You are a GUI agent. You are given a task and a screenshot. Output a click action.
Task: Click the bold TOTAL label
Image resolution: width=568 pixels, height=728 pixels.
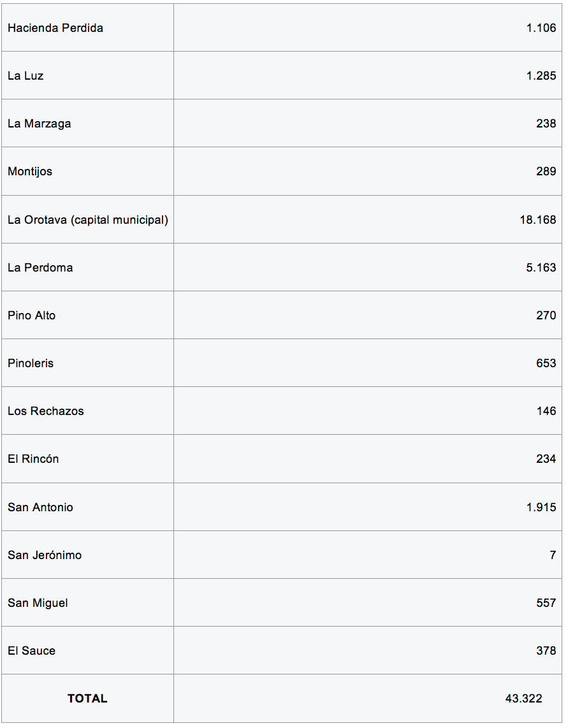point(87,699)
